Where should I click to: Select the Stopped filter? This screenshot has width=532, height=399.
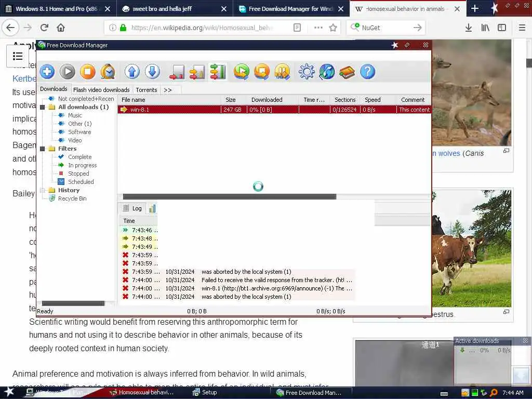point(78,174)
